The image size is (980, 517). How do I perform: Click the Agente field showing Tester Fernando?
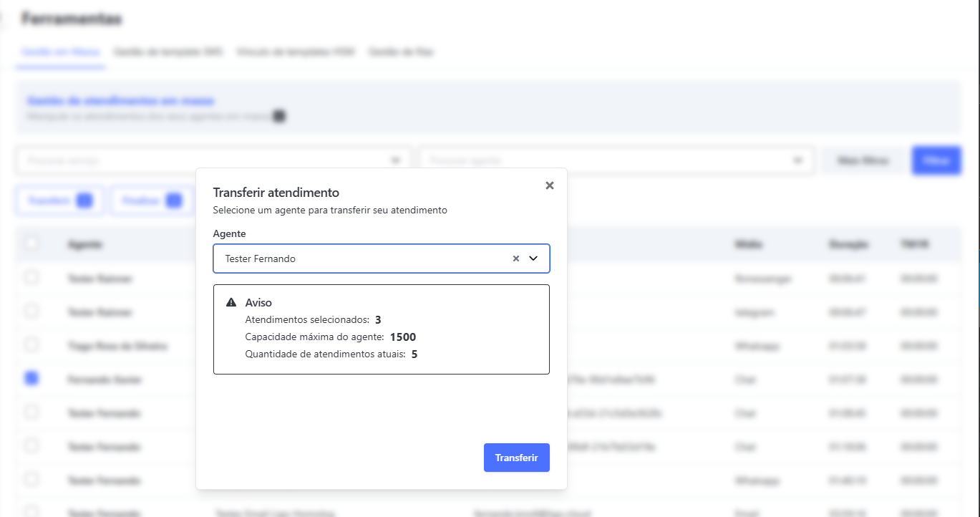pyautogui.click(x=358, y=259)
